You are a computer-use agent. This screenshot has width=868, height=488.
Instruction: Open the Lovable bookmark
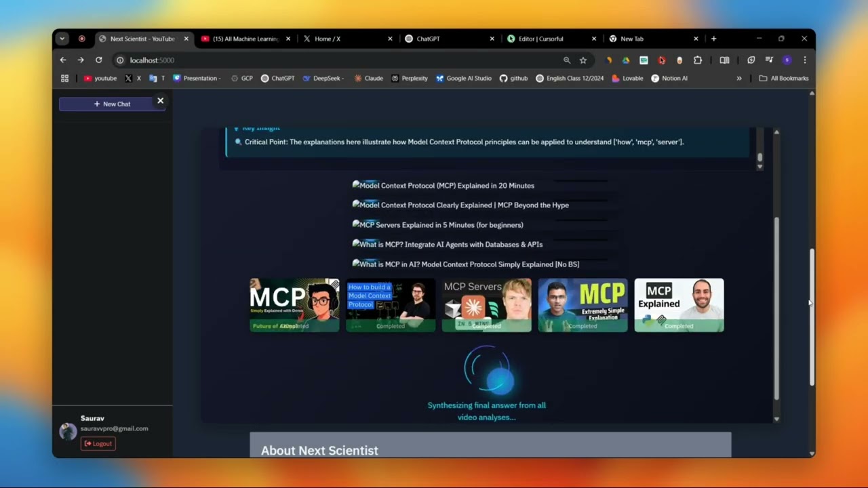627,79
